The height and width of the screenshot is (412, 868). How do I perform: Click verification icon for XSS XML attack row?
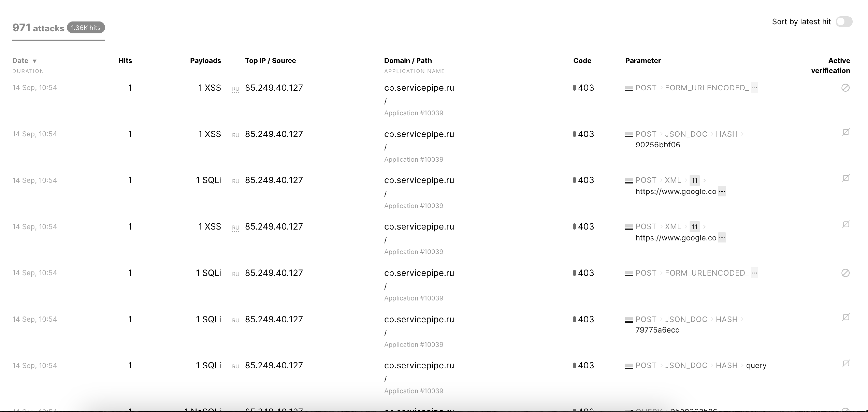point(845,225)
